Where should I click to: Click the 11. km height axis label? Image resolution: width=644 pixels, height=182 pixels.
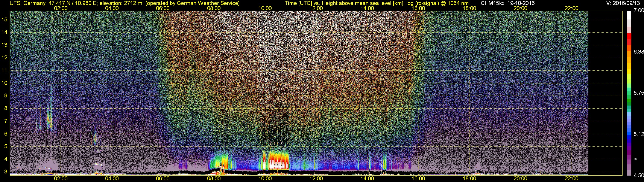[5, 70]
